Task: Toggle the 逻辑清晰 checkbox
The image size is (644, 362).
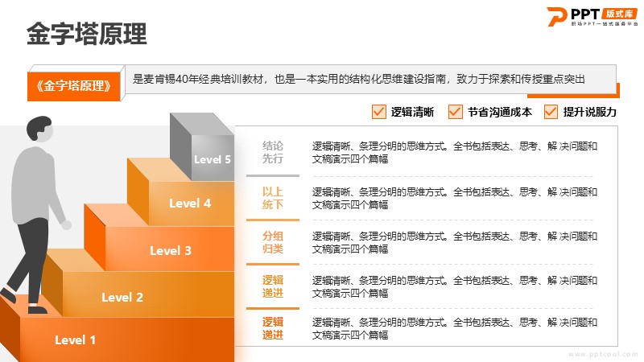Action: point(378,112)
